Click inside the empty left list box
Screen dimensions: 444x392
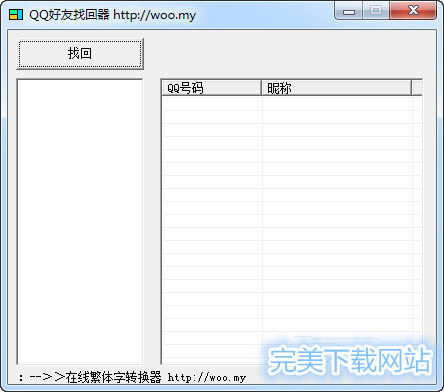coord(80,222)
